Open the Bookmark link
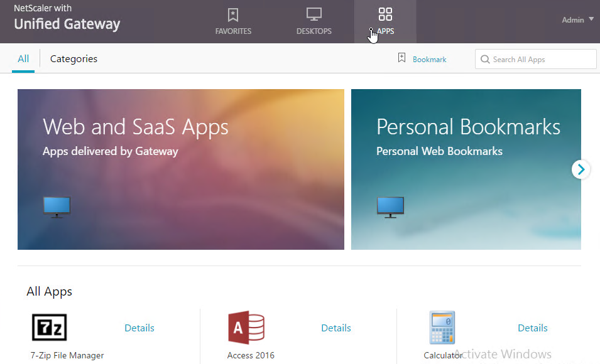This screenshot has width=600, height=364. 429,60
